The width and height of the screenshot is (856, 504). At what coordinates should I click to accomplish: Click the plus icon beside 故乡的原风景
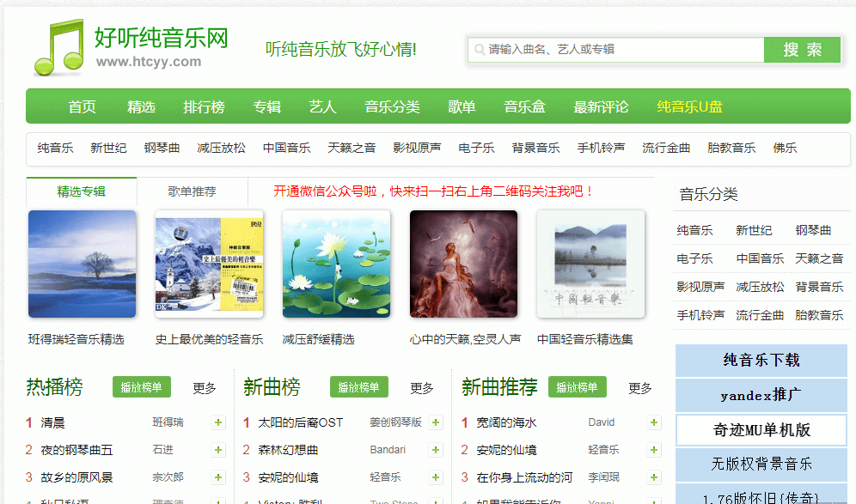click(x=218, y=477)
